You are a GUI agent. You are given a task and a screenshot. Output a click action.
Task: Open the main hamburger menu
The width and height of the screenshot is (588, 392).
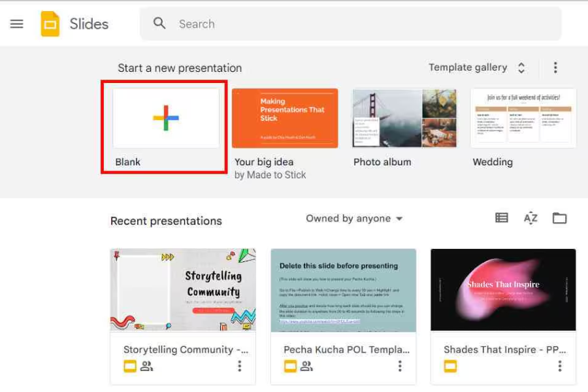(17, 24)
